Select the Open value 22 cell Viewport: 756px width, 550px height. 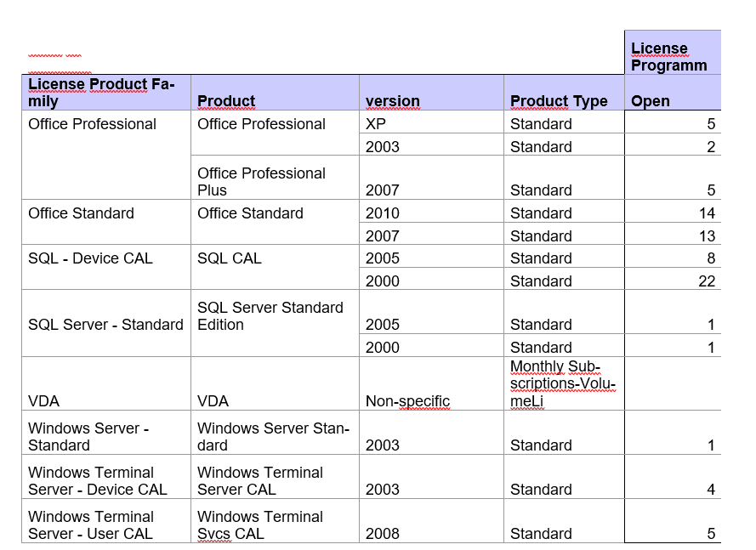[x=673, y=279]
